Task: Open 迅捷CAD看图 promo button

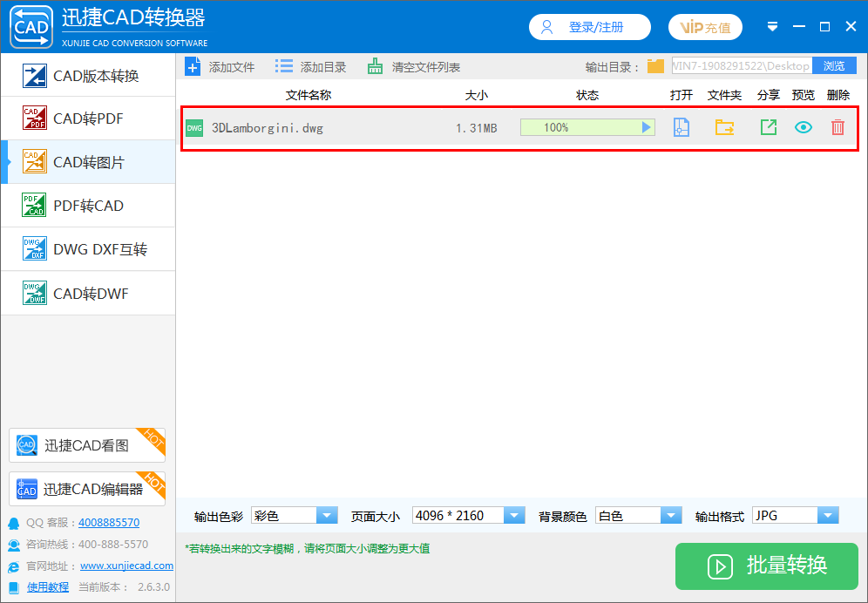Action: click(87, 445)
